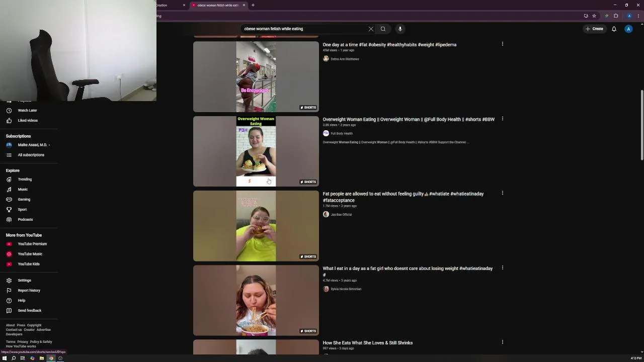Open Report history in the sidebar

point(29,290)
